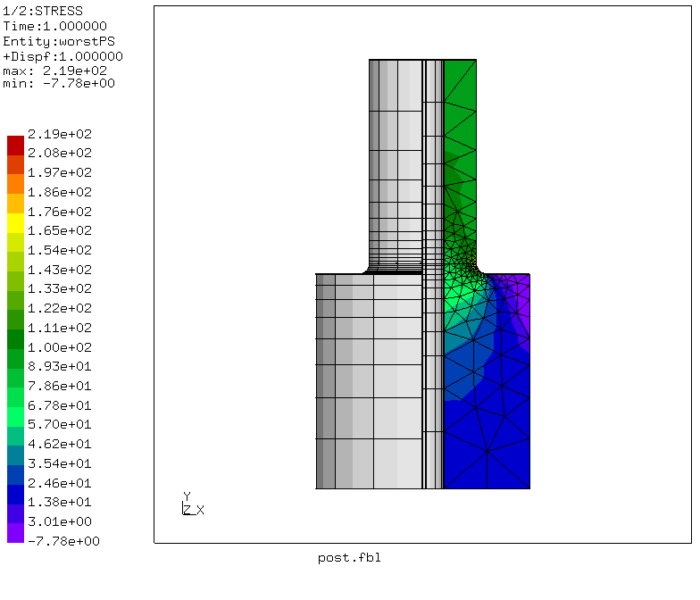The image size is (700, 600).
Task: Click the 'Time:1.000000' label
Action: click(55, 26)
